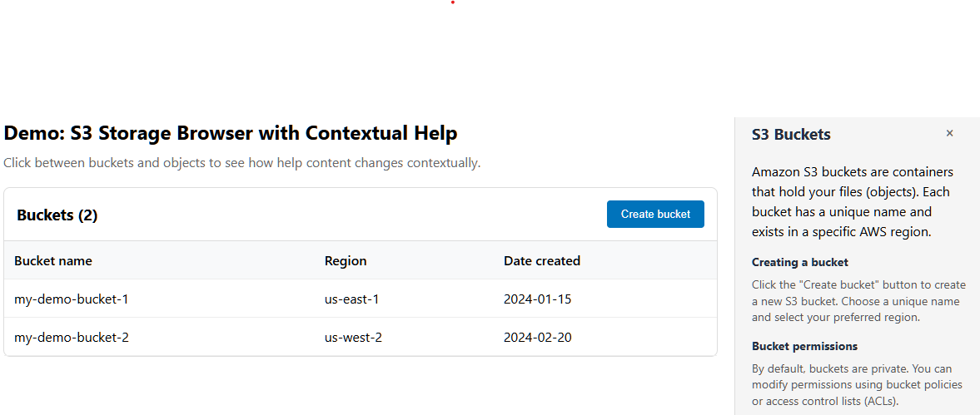Click the Region column header
980x415 pixels.
point(346,261)
